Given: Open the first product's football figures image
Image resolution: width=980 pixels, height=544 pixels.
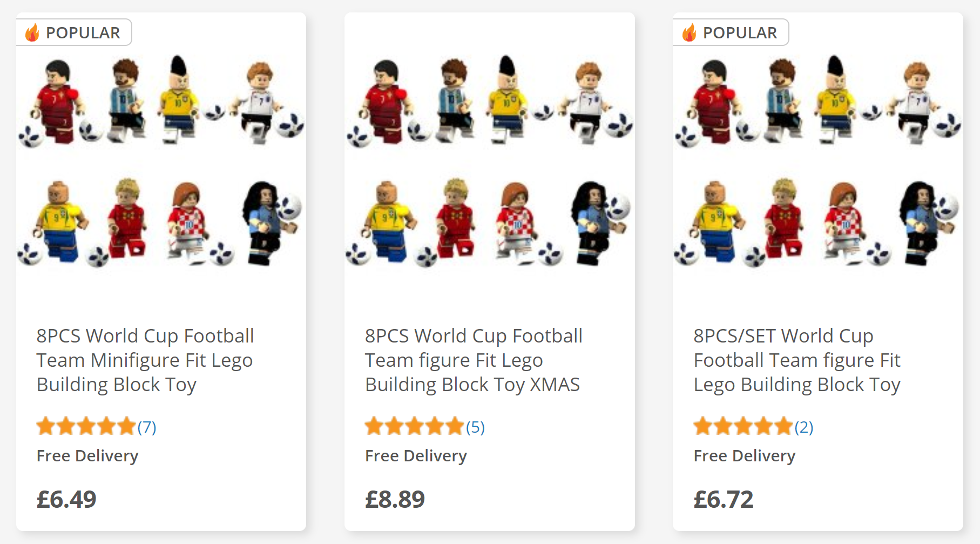Looking at the screenshot, I should tap(161, 160).
